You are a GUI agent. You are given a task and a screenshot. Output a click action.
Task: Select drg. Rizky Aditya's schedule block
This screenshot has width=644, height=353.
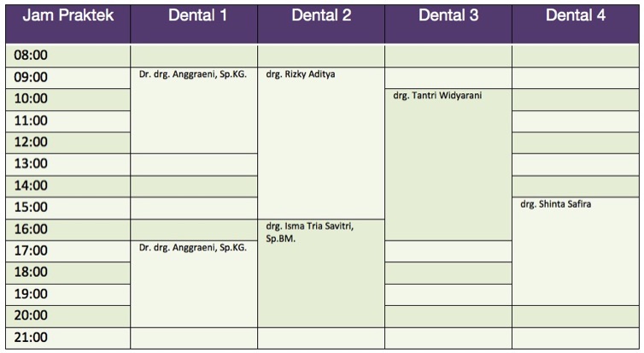[x=301, y=74]
